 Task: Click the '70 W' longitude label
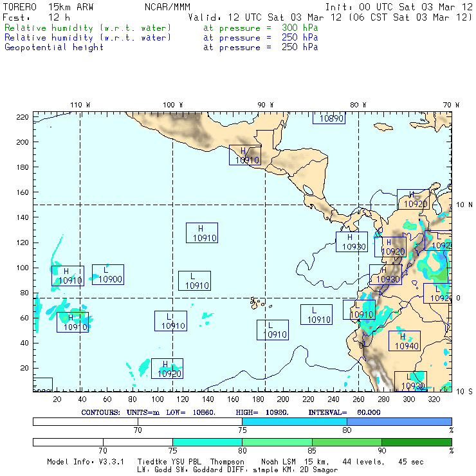click(451, 105)
